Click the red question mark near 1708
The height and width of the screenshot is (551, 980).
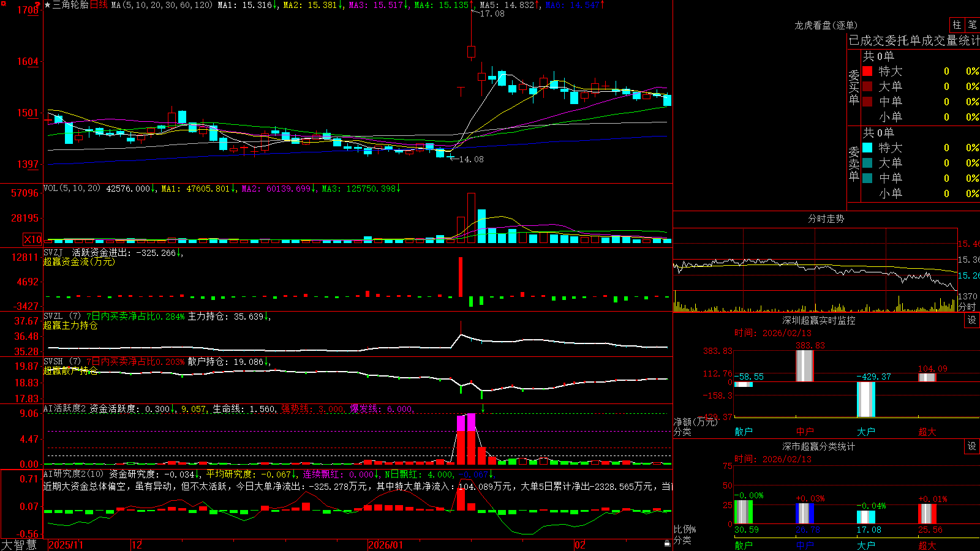38,4
